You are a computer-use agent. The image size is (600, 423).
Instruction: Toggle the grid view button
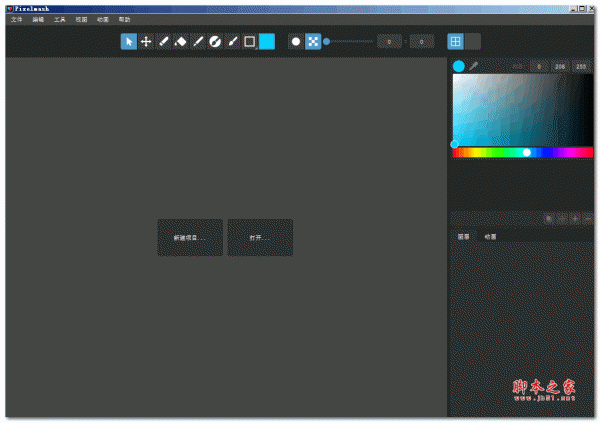(455, 41)
